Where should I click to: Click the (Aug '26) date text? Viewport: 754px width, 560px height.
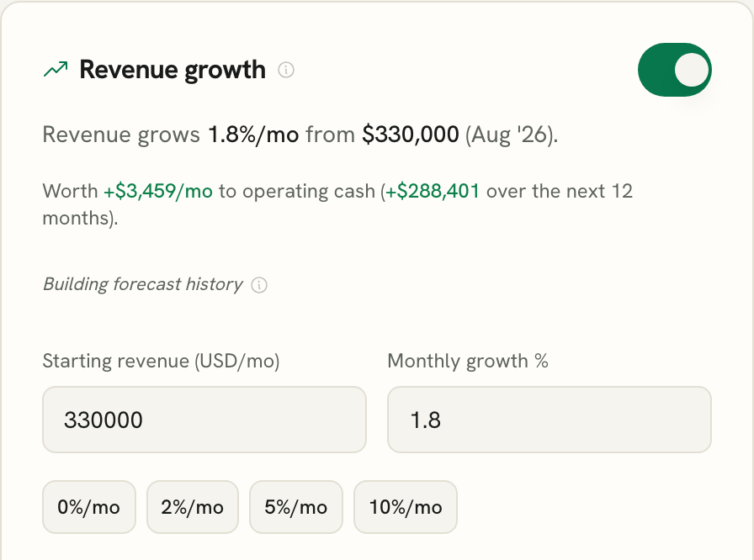tap(512, 135)
